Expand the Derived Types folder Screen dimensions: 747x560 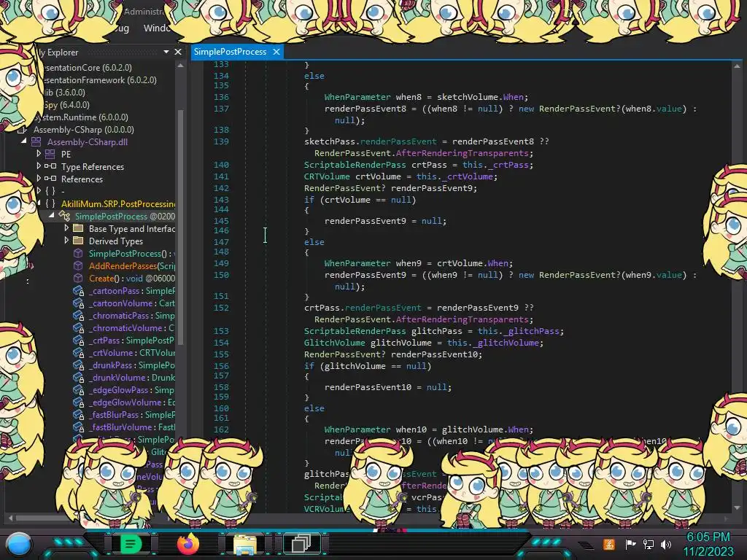[x=66, y=241]
